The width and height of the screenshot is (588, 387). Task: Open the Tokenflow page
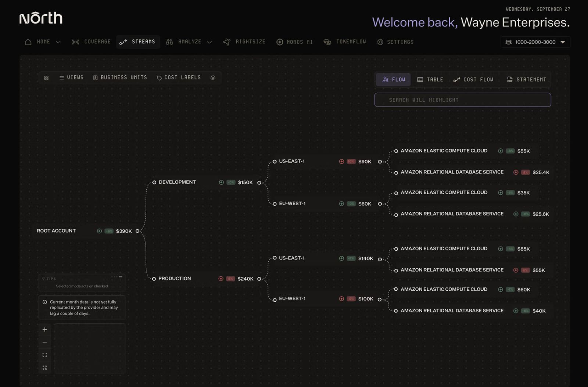pyautogui.click(x=345, y=42)
